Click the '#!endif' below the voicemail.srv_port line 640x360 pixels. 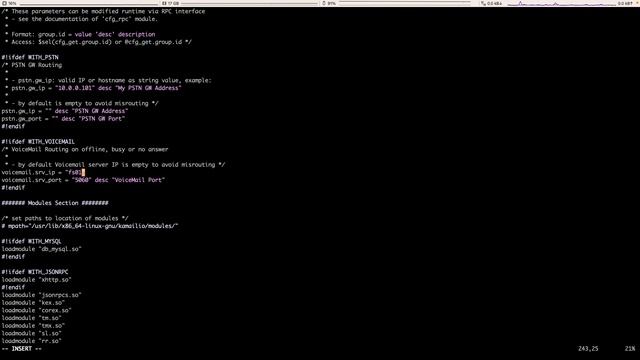pyautogui.click(x=13, y=188)
